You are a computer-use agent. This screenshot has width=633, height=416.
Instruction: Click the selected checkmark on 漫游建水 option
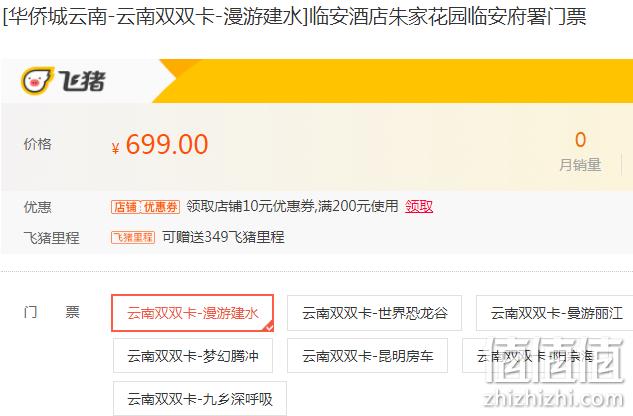pyautogui.click(x=269, y=327)
